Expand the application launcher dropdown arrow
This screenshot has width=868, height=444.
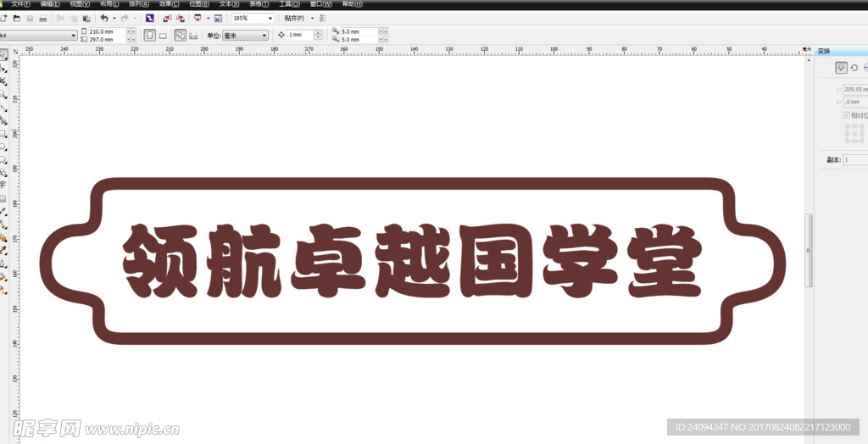(x=209, y=19)
